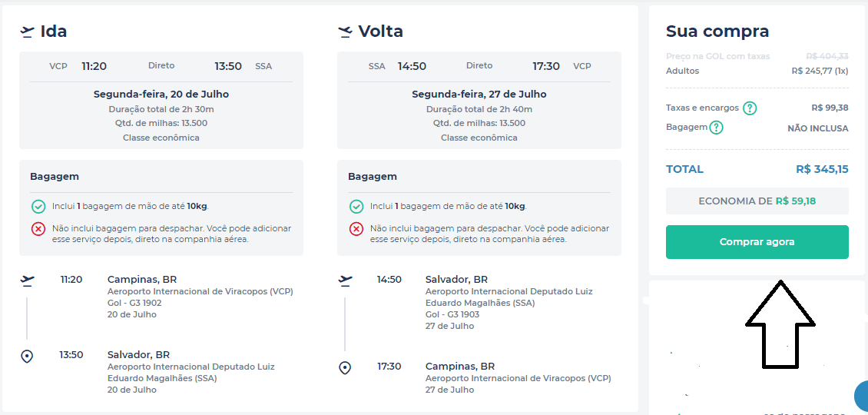
Task: Click green check icon in Ida baggage
Action: 38,207
